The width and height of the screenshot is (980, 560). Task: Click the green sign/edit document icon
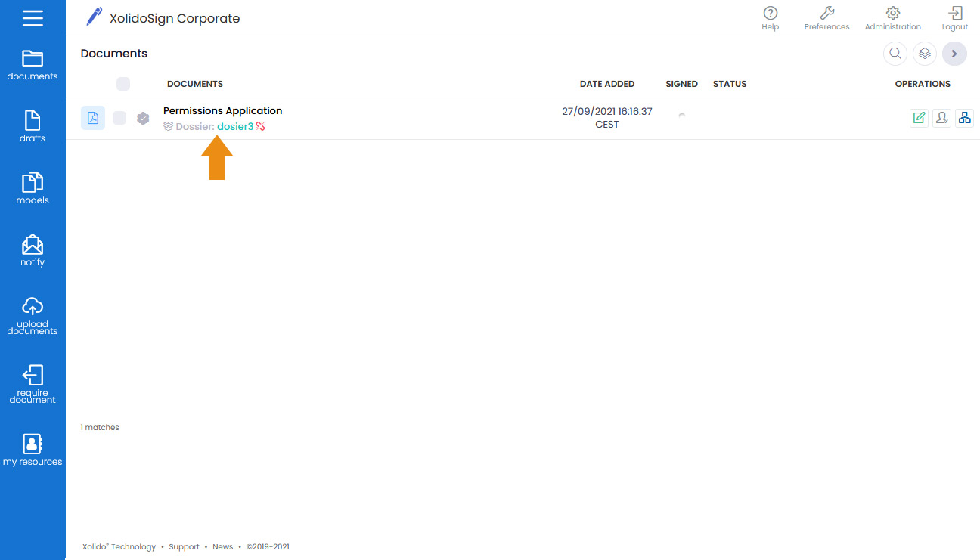coord(919,118)
